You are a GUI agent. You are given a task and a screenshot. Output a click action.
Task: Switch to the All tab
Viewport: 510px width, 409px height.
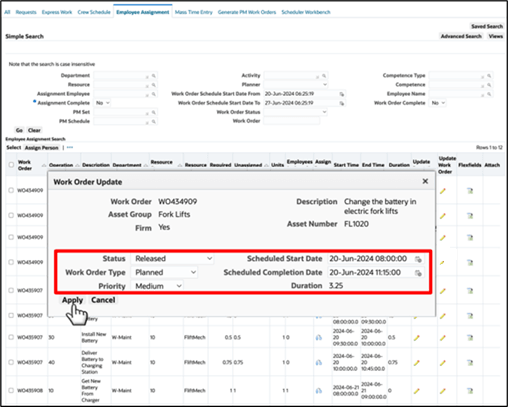(7, 12)
